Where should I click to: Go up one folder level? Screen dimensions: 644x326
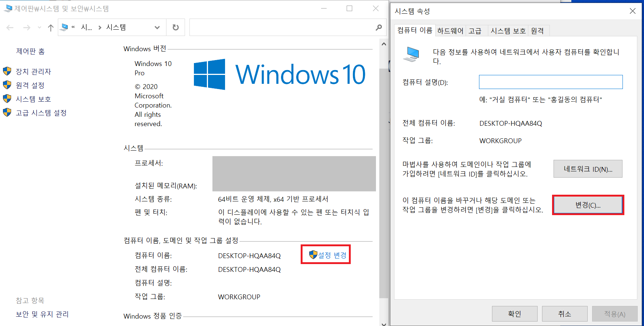(51, 27)
